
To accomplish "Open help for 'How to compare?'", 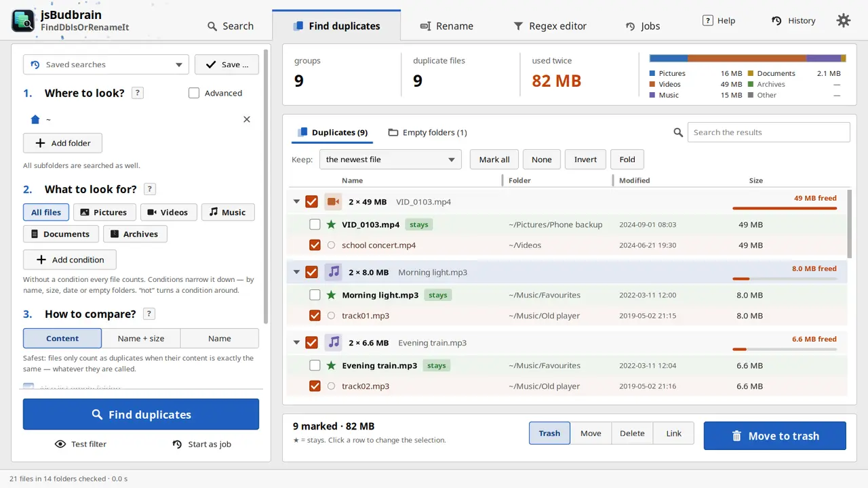I will click(x=149, y=314).
